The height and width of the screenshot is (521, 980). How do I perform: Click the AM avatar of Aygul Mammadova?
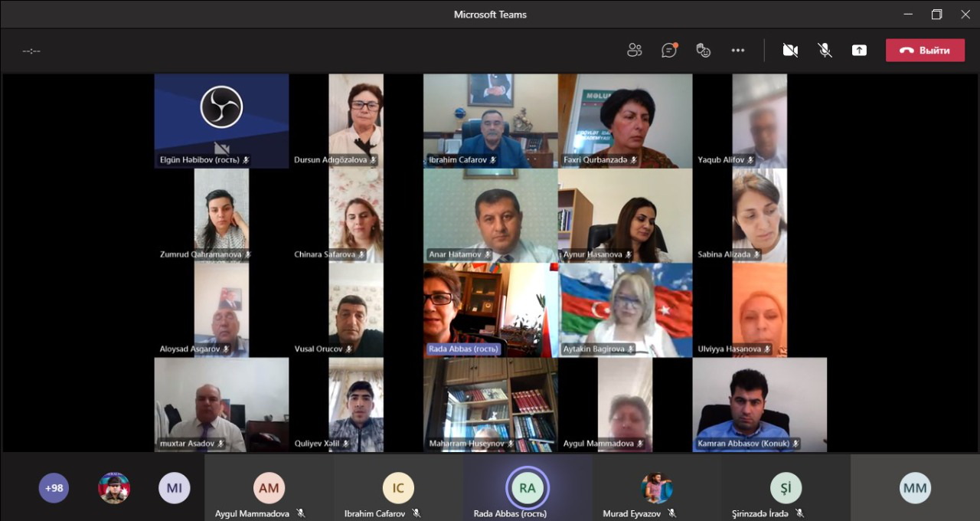coord(269,488)
